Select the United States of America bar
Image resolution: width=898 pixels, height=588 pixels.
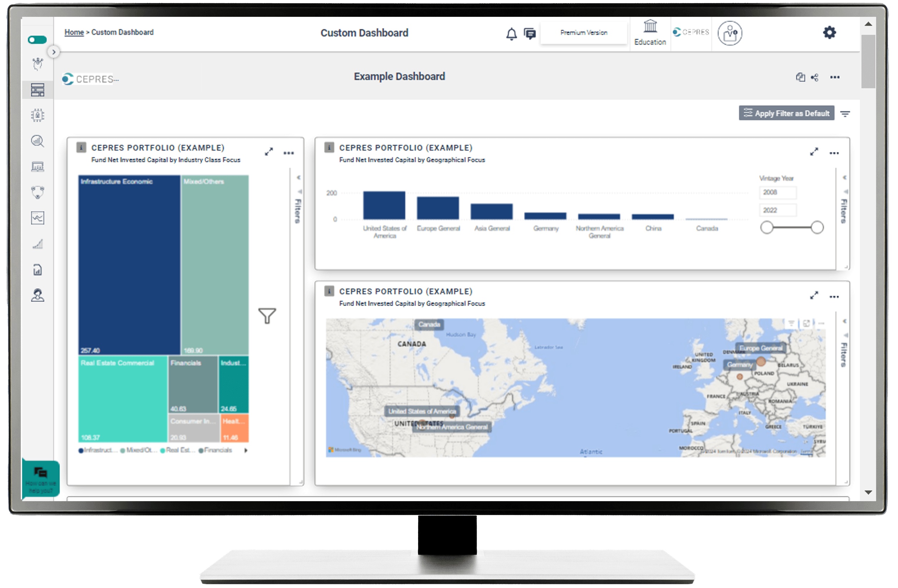click(385, 206)
